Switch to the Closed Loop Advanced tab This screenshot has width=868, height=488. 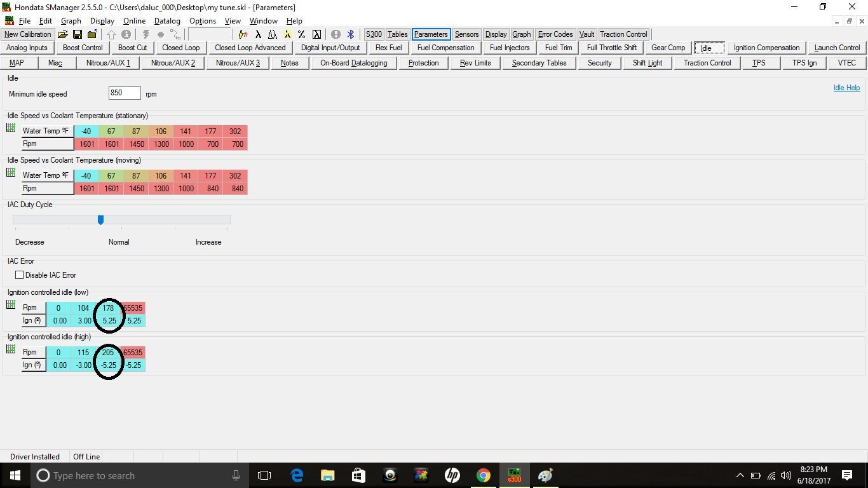[250, 48]
